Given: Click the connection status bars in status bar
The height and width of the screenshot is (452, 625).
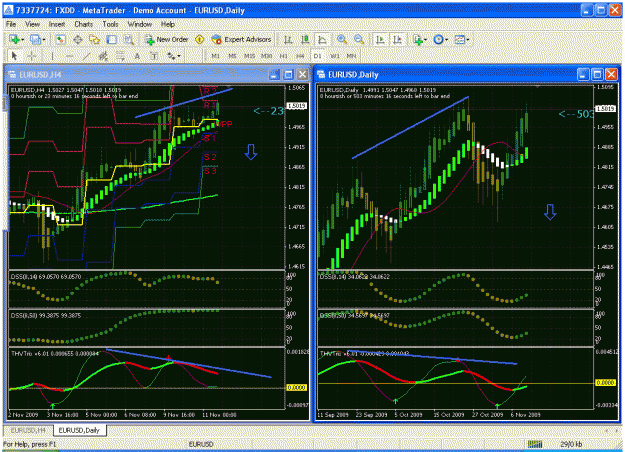Looking at the screenshot, I should (535, 444).
